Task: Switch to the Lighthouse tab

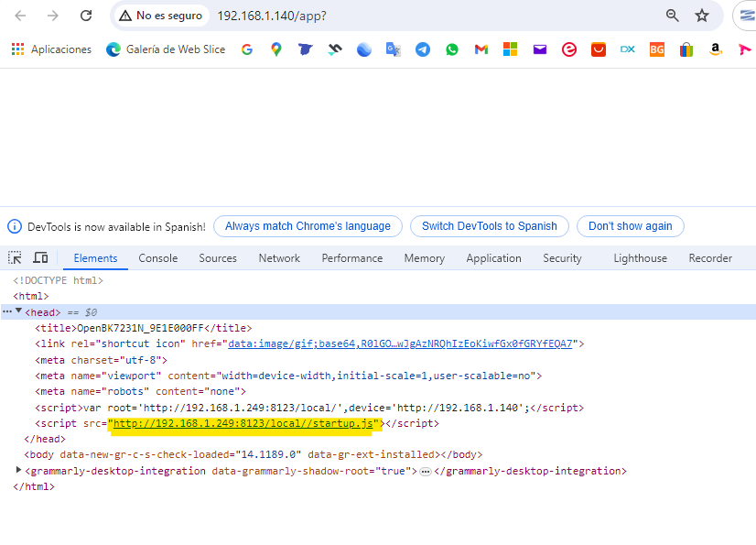Action: click(641, 258)
